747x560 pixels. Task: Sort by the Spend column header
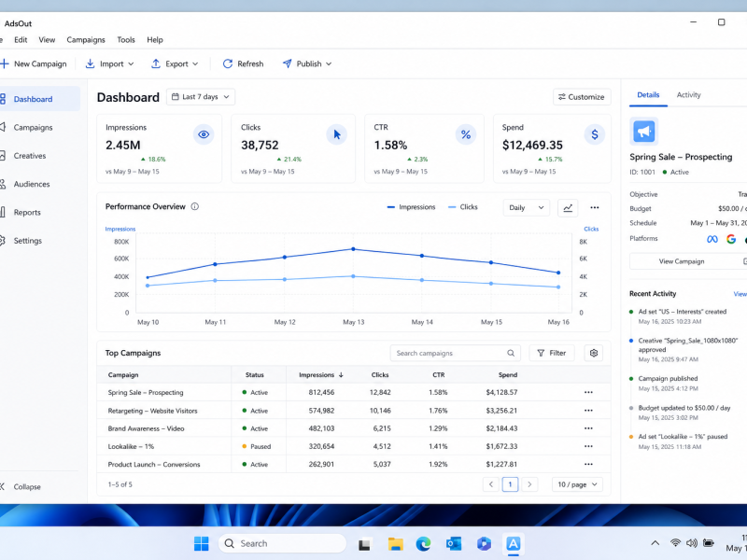(508, 375)
